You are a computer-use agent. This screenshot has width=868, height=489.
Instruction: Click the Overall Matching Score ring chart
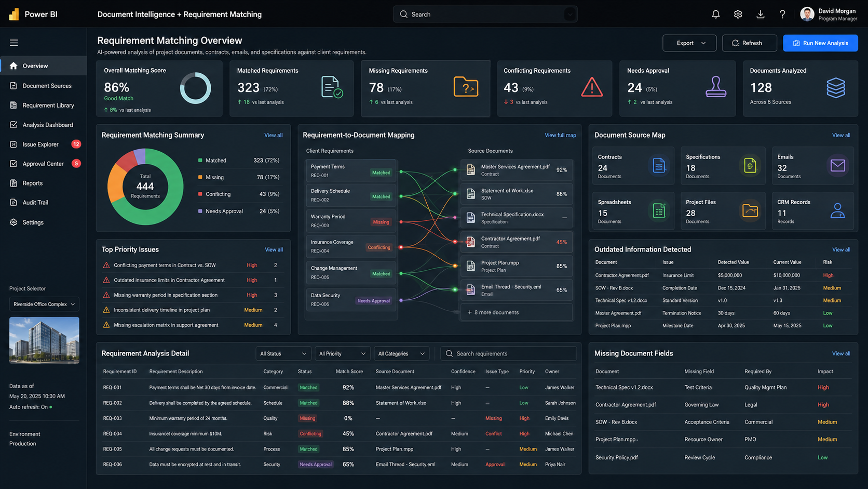click(x=195, y=88)
